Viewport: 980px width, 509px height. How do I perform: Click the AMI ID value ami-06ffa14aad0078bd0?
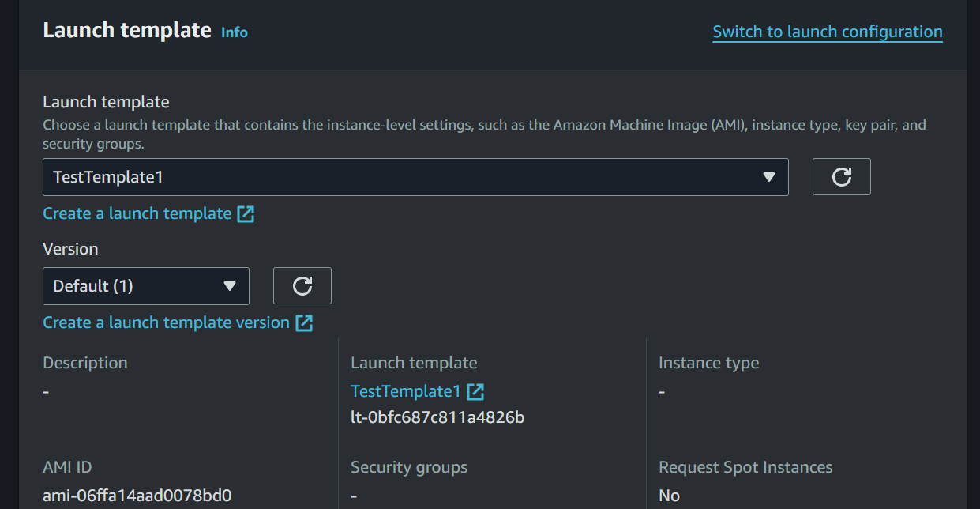click(137, 496)
